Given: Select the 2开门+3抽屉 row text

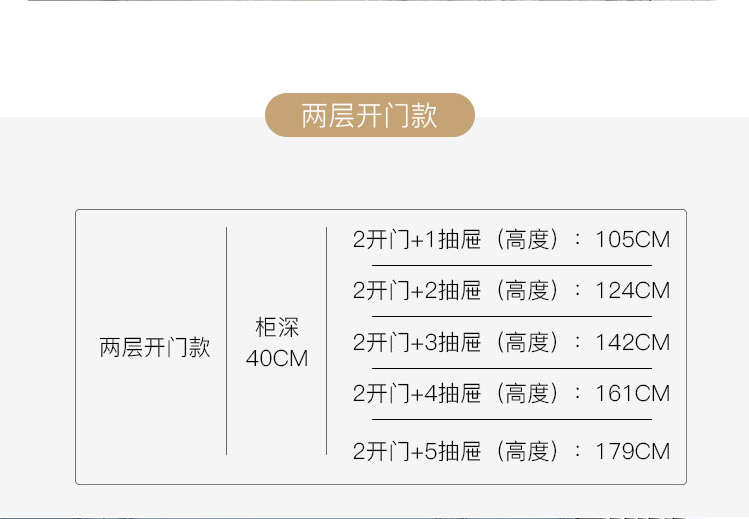Looking at the screenshot, I should point(417,342).
